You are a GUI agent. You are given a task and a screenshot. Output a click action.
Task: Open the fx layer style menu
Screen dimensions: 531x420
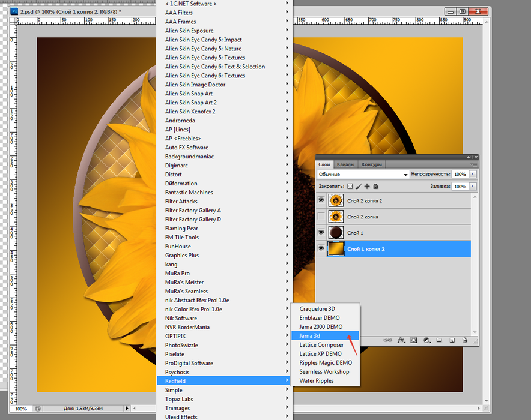pyautogui.click(x=401, y=340)
